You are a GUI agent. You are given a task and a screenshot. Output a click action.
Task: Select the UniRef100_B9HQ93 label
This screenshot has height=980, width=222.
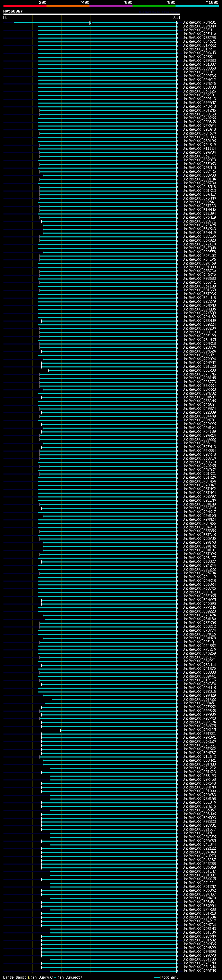pyautogui.click(x=199, y=818)
